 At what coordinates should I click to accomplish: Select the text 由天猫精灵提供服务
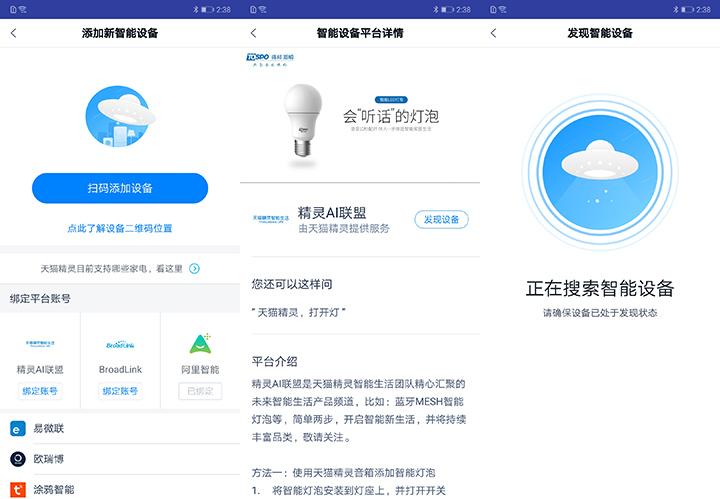[x=344, y=228]
